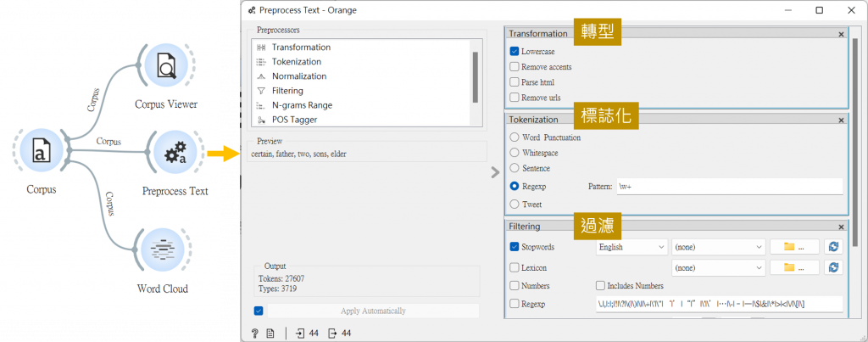
Task: Reload the lexicon file
Action: 833,267
